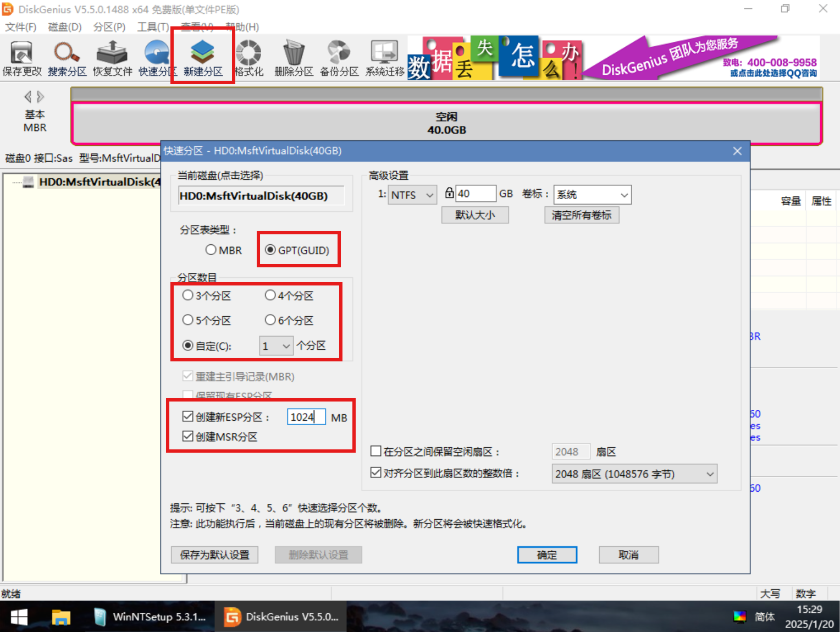This screenshot has height=632, width=840.
Task: Select HD0:MsftVirtualDisk in the disk tree
Action: 99,182
